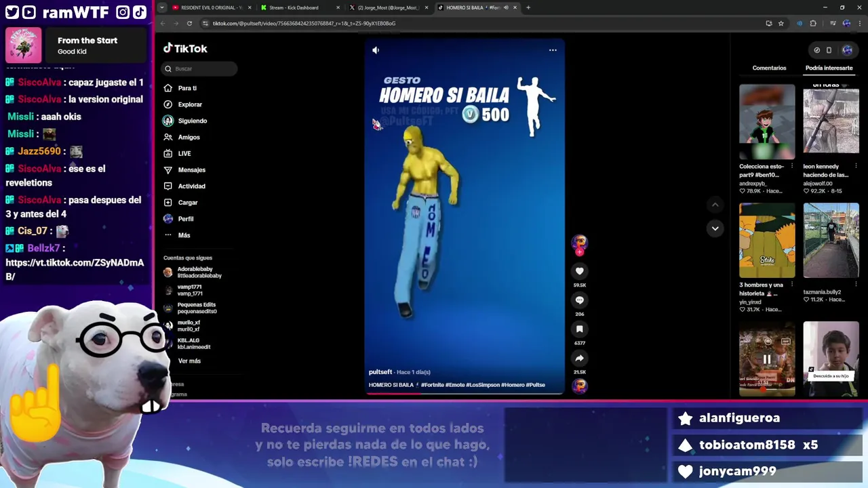Click the TikTok logo
Screen dimensions: 868x488
(x=185, y=49)
